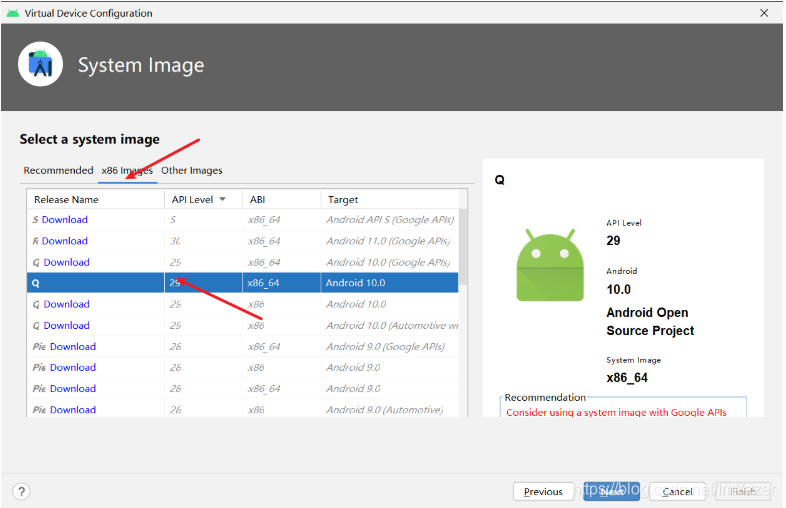Select the x86 Images tab
Screen dimensions: 786x508
(127, 171)
